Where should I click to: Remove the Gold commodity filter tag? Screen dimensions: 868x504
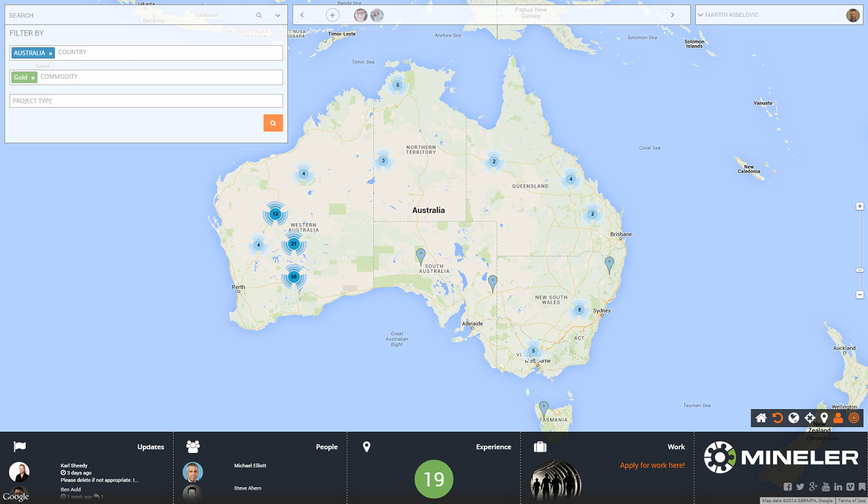tap(33, 78)
